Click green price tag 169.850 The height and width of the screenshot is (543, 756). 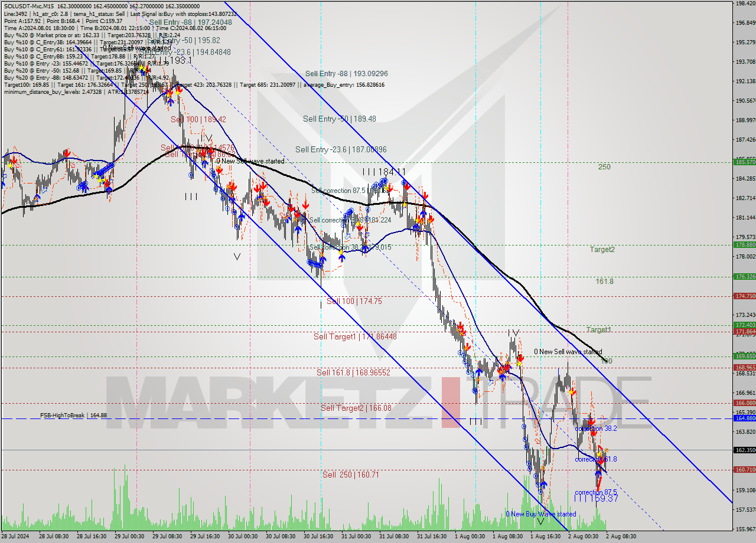[x=744, y=356]
